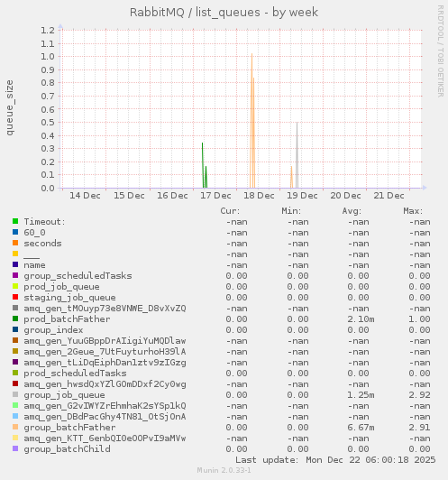Click the green Timeout: legend color swatch

15,221
